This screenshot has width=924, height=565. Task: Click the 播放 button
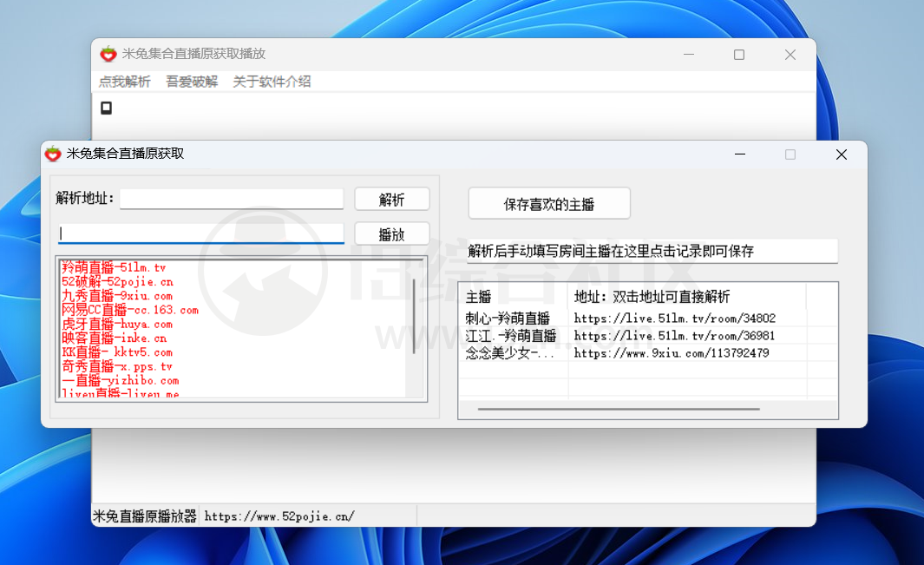(392, 234)
